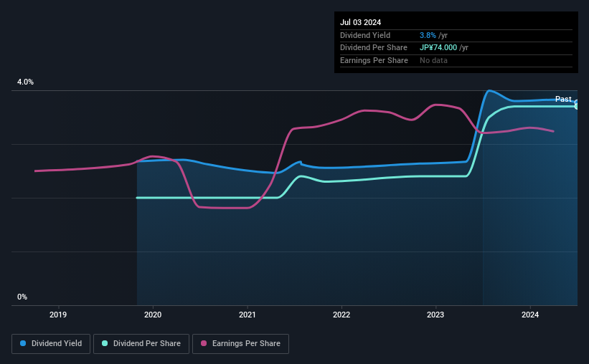This screenshot has height=364, width=589.
Task: Click the pink Earnings Per Share dot
Action: [204, 343]
